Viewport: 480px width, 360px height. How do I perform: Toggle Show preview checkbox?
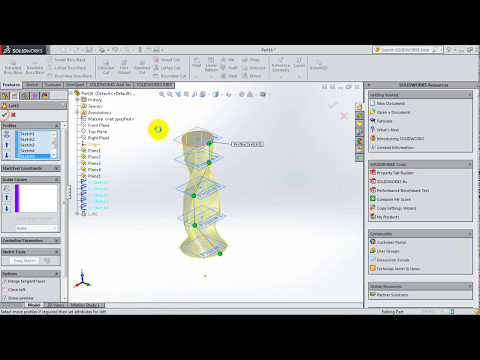coord(5,298)
